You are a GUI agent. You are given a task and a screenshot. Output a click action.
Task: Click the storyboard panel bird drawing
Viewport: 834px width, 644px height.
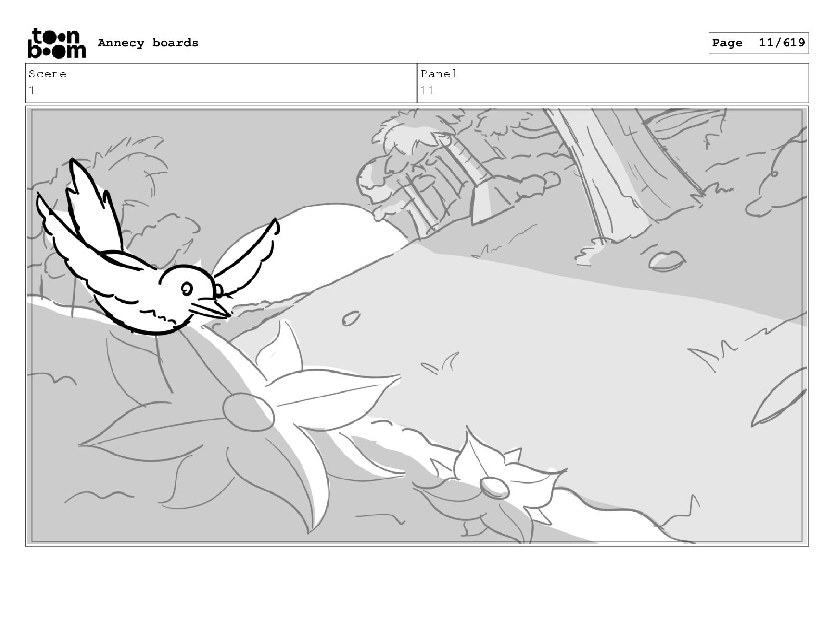click(x=158, y=247)
